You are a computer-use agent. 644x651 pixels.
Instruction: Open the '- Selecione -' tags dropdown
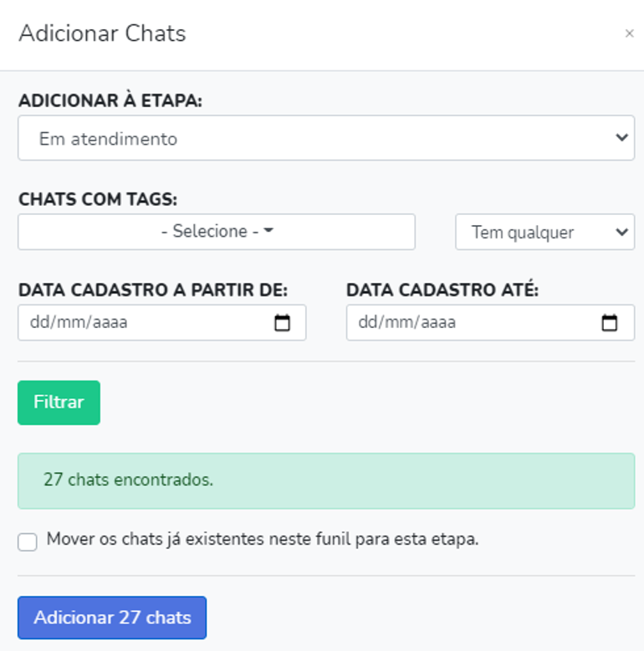coord(217,232)
